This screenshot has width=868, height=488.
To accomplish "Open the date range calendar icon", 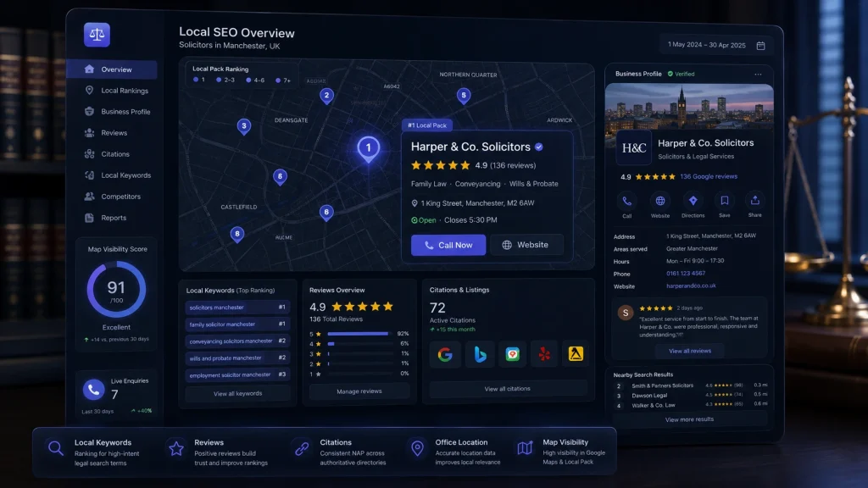I will click(x=760, y=46).
